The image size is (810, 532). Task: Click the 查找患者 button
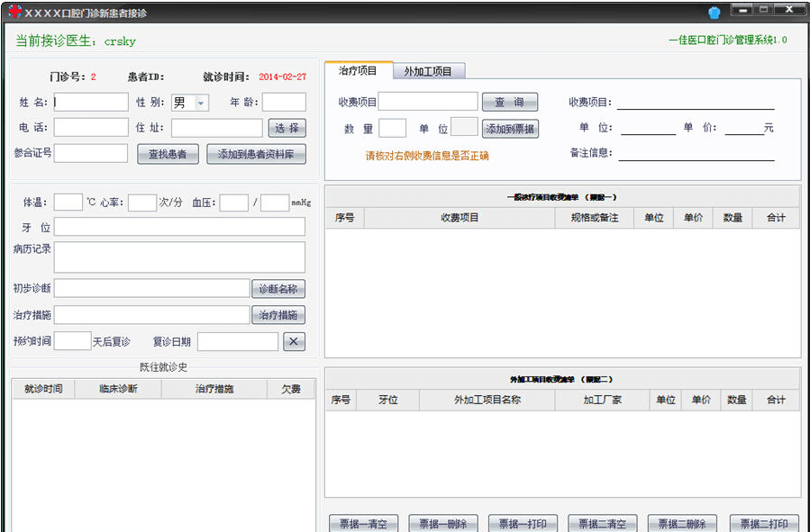[x=168, y=154]
